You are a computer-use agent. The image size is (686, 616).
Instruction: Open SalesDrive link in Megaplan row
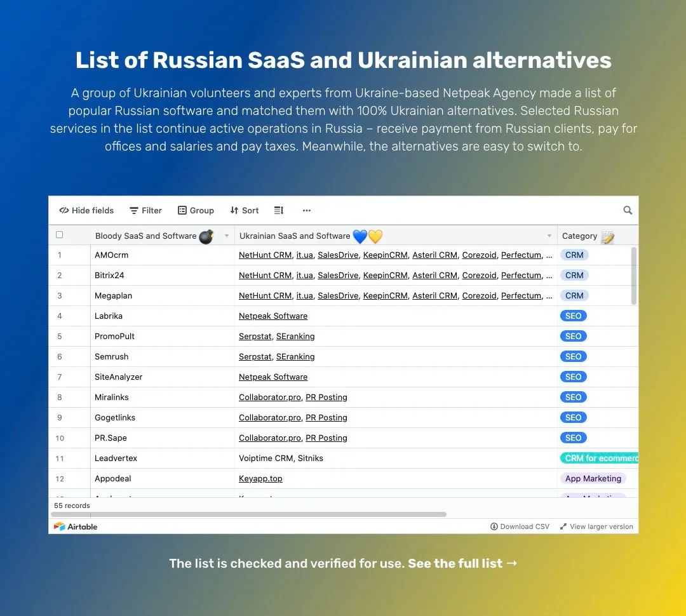pyautogui.click(x=338, y=296)
